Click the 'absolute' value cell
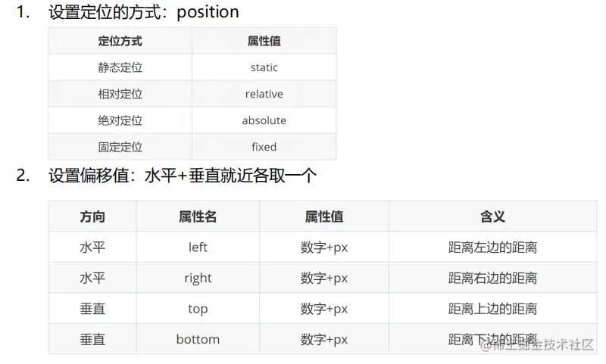606x364 pixels. [264, 120]
